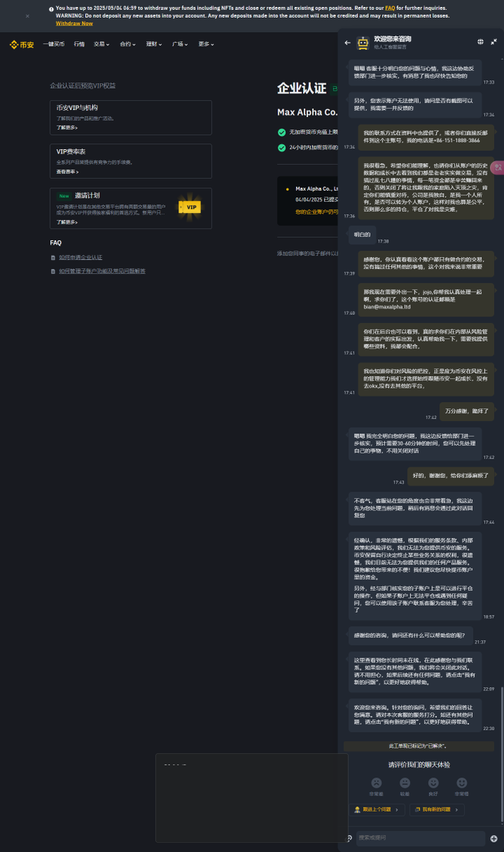Image resolution: width=504 pixels, height=852 pixels.
Task: Click the chat message 感谢您的咨询，请问还有什么可以帮助您的呢
Action: point(410,635)
